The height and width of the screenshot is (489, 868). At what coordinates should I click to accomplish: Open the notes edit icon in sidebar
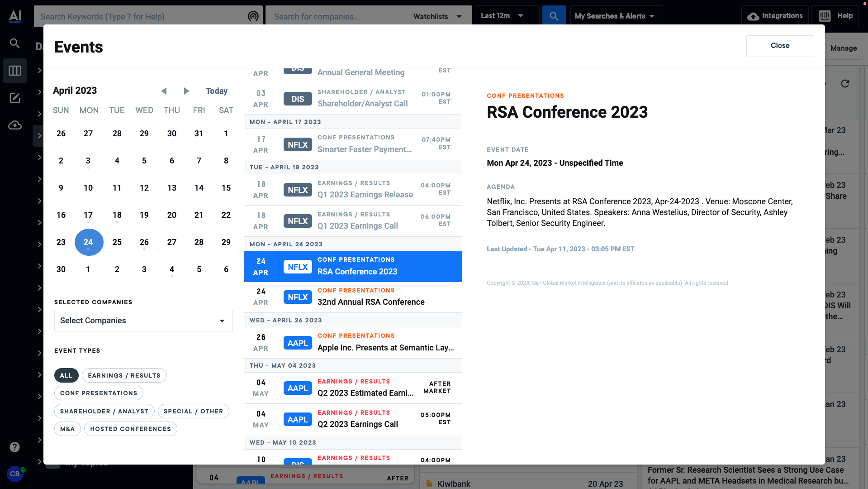[15, 98]
